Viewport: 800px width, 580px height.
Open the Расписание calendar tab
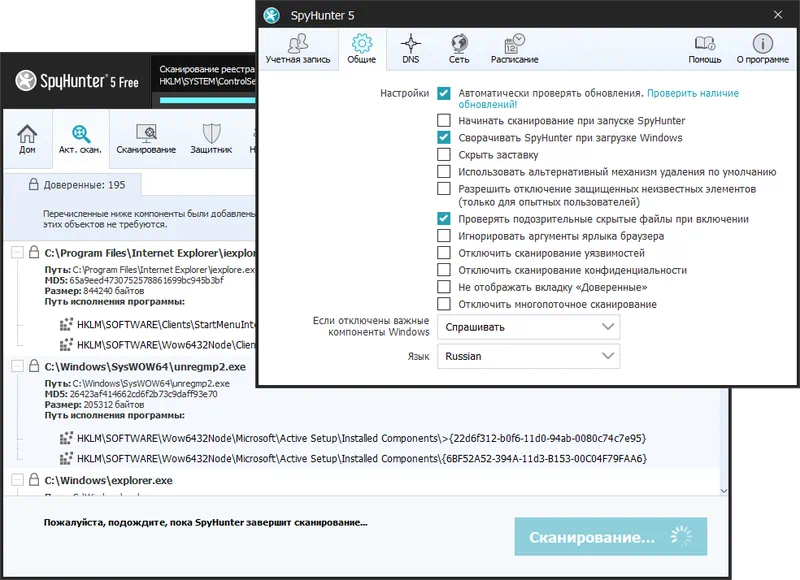point(514,49)
